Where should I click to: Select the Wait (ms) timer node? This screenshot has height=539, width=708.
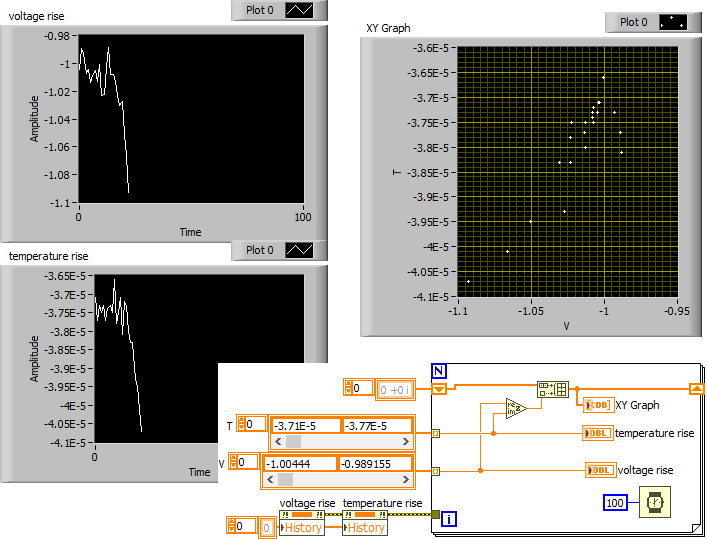pos(655,502)
